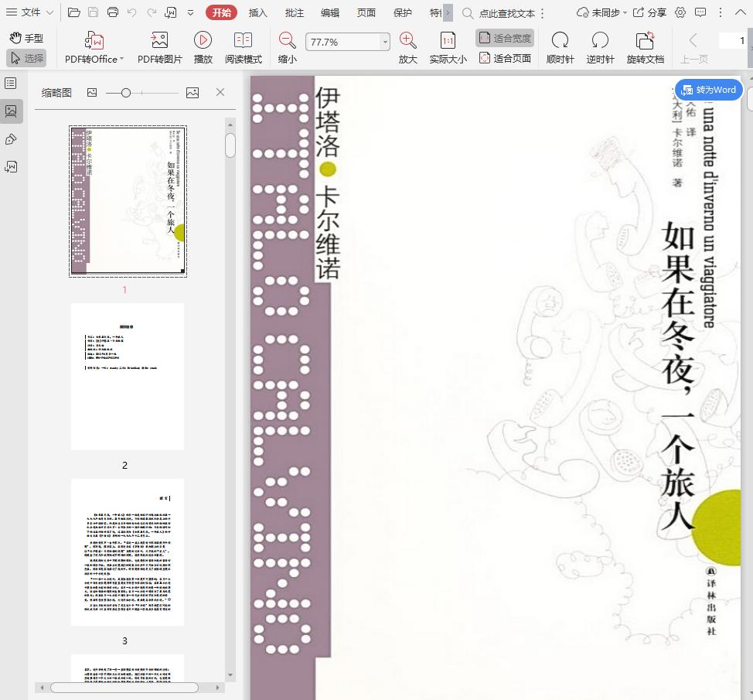Image resolution: width=753 pixels, height=700 pixels.
Task: Click the 转为Word button
Action: (709, 90)
